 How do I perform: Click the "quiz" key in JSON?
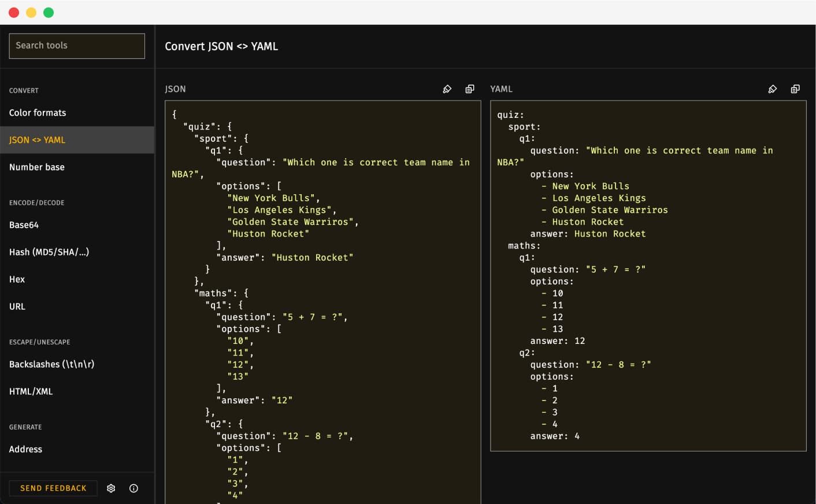(199, 127)
